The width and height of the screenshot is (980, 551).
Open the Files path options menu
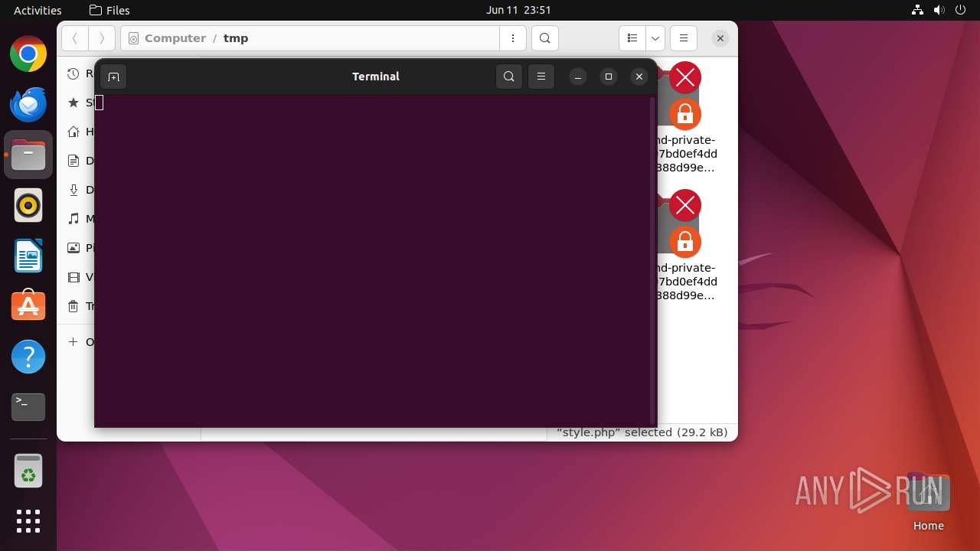tap(513, 38)
